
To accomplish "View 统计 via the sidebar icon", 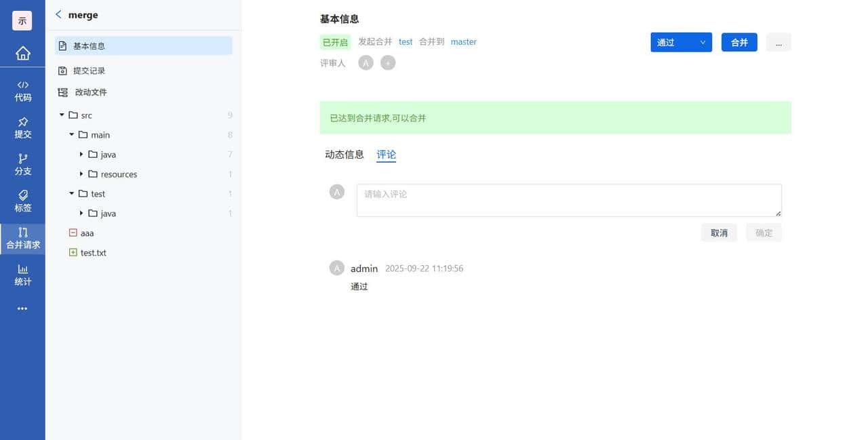I will [22, 275].
